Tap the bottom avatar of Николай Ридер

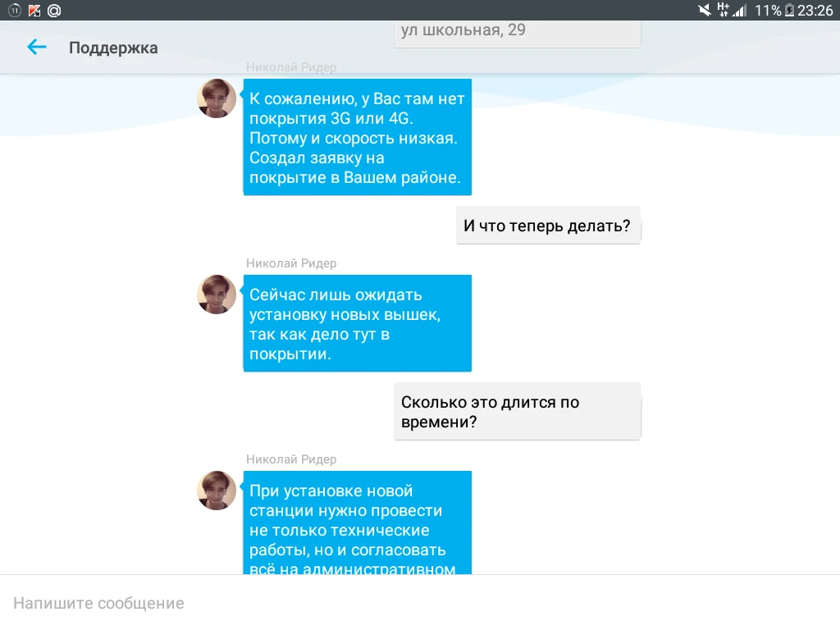click(216, 490)
